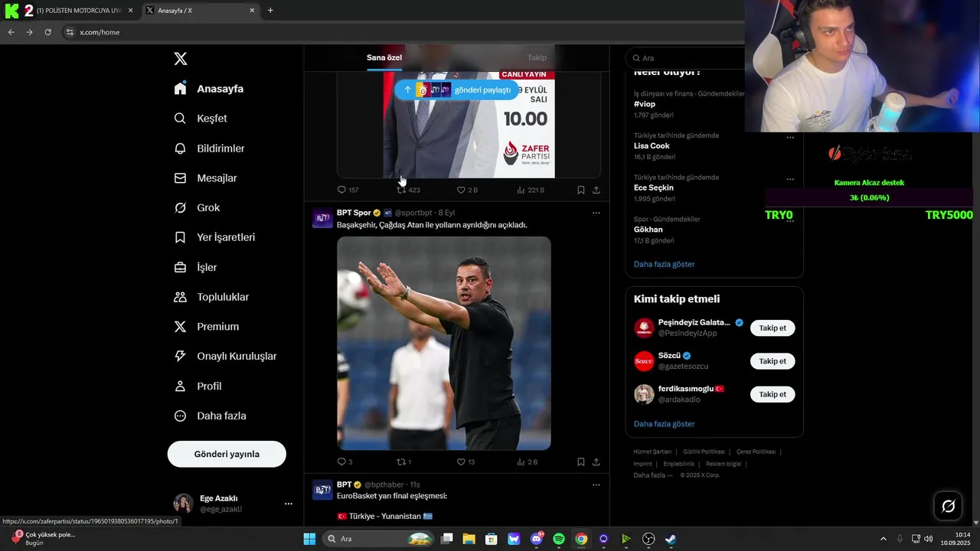Click the Mesajlar envelope icon
The width and height of the screenshot is (980, 551).
coord(180,178)
